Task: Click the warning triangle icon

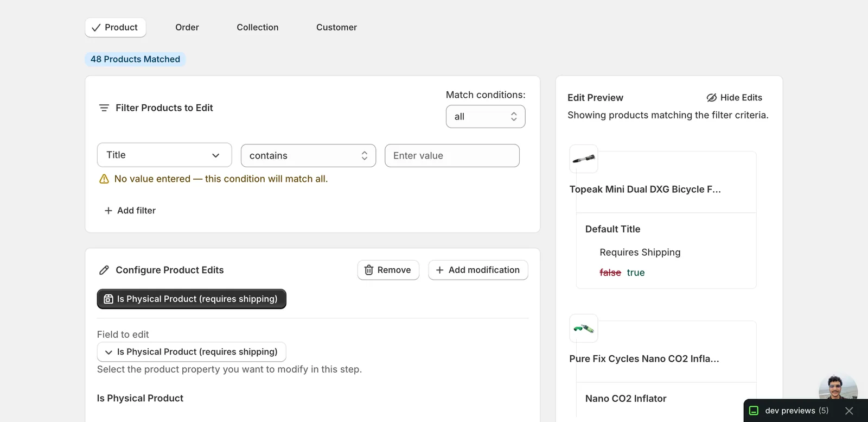Action: (x=104, y=179)
